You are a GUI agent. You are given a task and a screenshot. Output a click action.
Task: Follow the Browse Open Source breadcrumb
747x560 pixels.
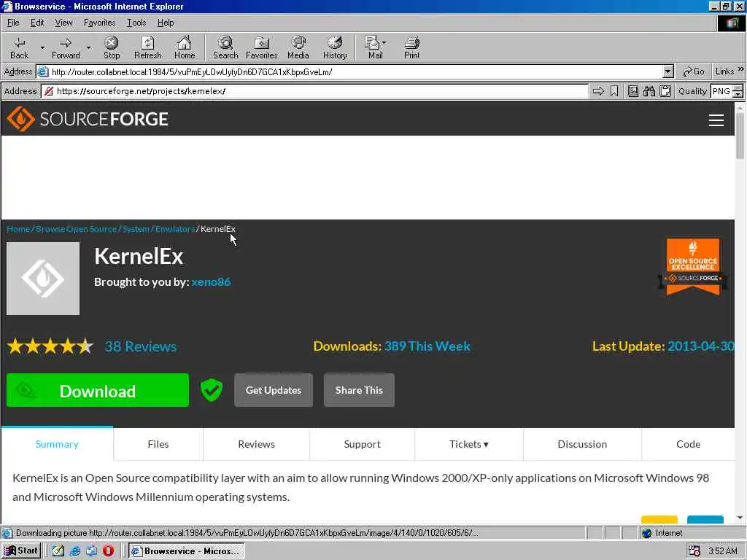pyautogui.click(x=76, y=229)
